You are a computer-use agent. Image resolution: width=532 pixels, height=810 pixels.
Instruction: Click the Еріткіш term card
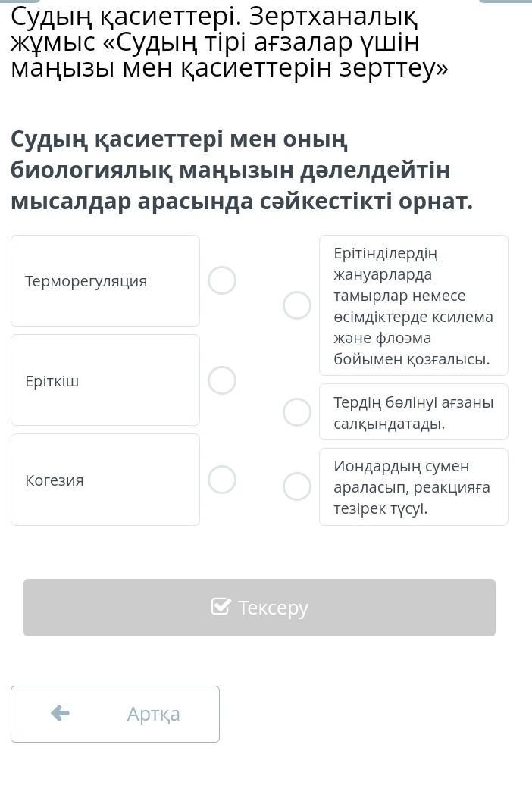tap(105, 380)
